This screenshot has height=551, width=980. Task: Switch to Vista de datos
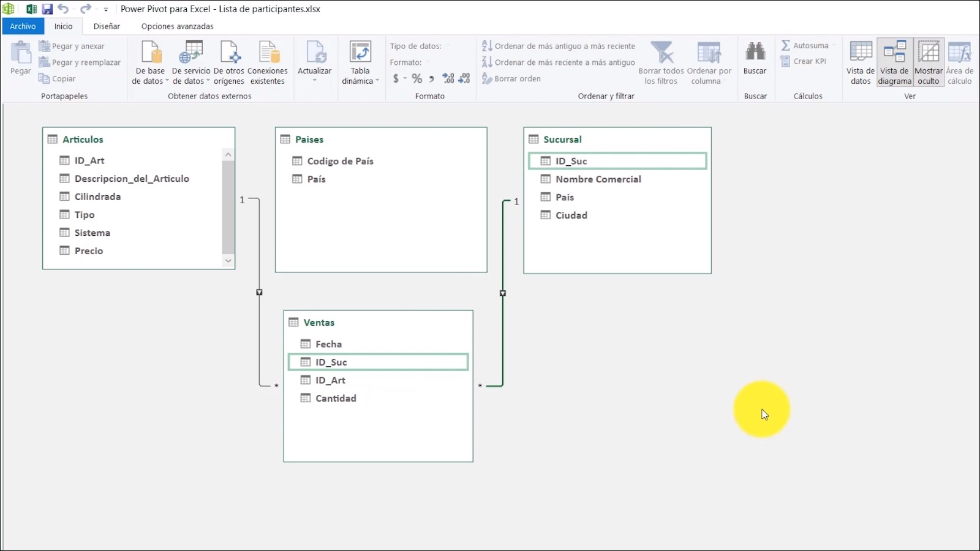[861, 62]
